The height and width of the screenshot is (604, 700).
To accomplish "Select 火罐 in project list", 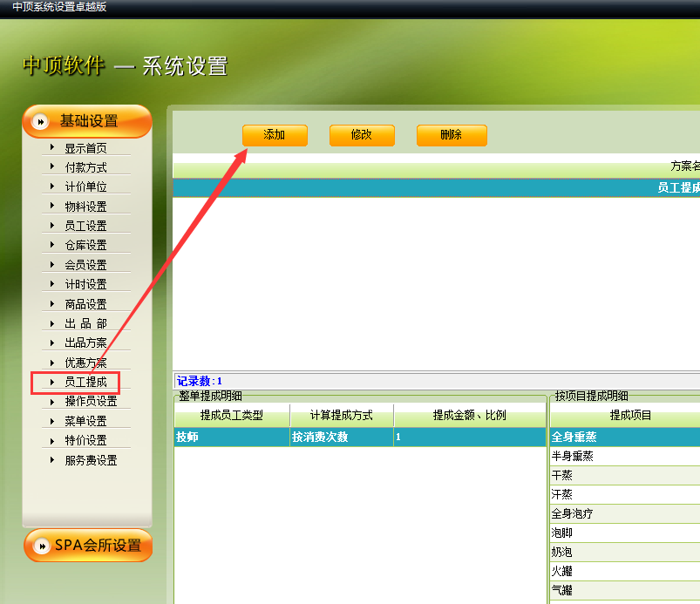I will point(625,571).
